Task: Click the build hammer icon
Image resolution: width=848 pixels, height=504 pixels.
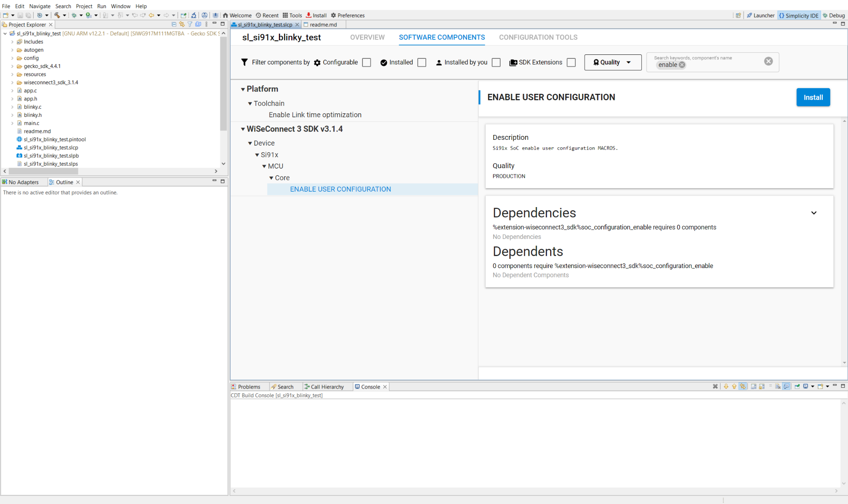Action: pyautogui.click(x=58, y=15)
